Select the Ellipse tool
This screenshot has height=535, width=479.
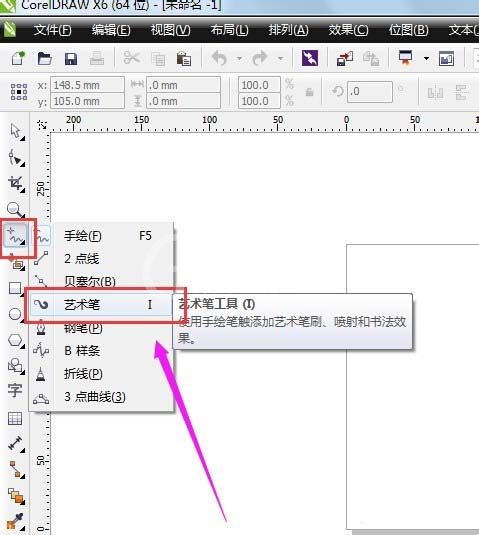tap(15, 314)
